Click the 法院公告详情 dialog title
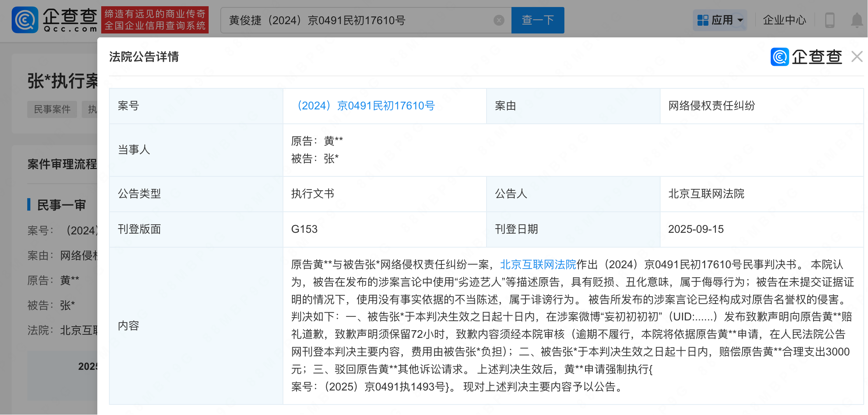This screenshot has height=415, width=868. (144, 57)
